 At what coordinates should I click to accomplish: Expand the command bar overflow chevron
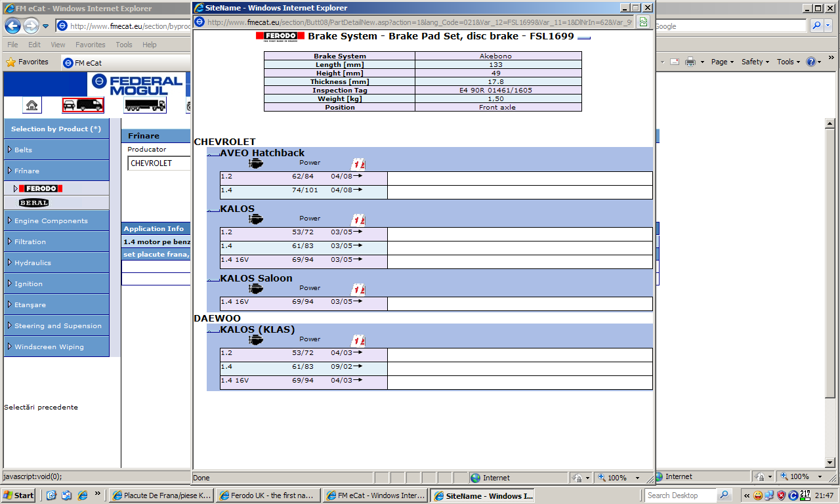[x=833, y=59]
